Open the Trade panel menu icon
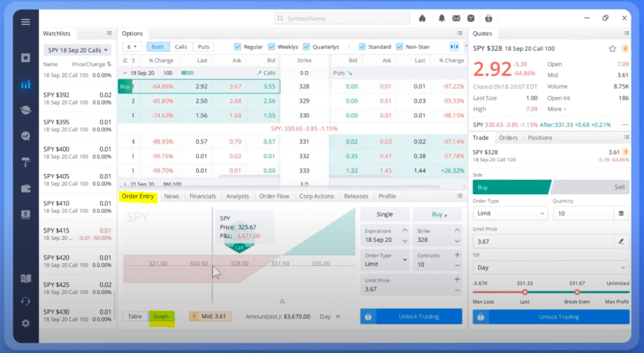Screen dimensions: 644x353 pos(626,137)
